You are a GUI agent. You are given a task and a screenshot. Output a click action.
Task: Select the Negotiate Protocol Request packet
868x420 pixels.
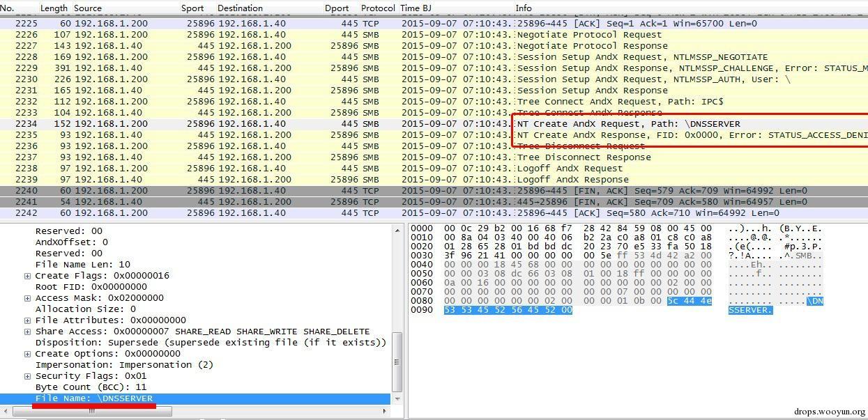(279, 35)
